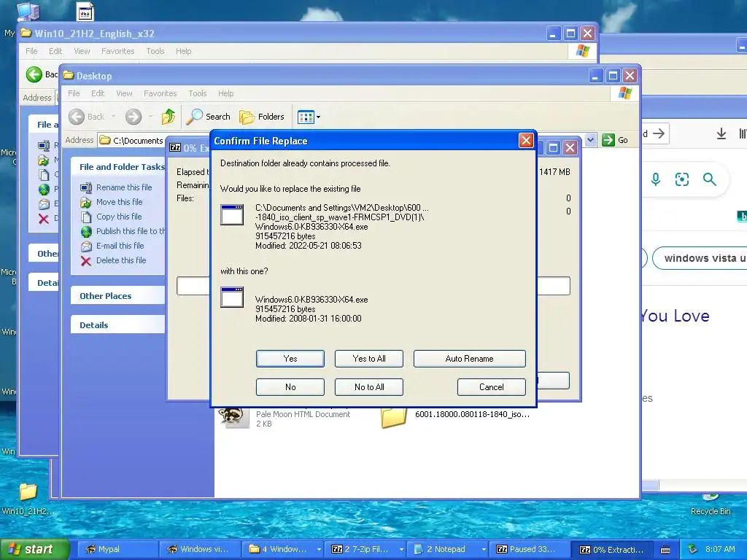Choose No to All button

pos(368,386)
